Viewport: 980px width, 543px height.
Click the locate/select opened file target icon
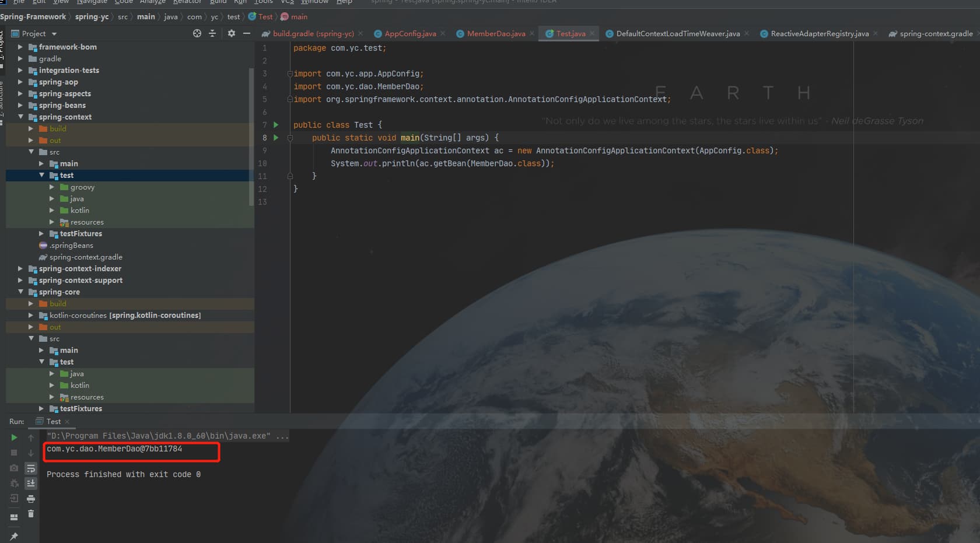197,33
